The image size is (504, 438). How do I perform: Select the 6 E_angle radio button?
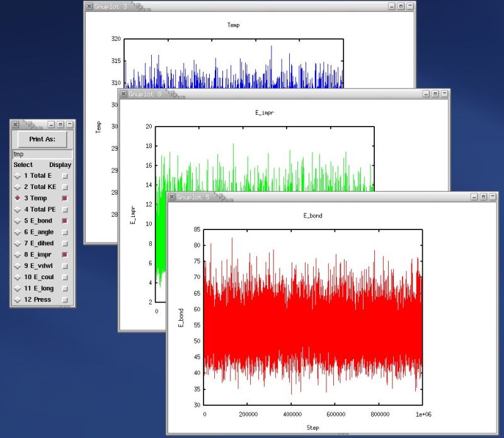(18, 232)
